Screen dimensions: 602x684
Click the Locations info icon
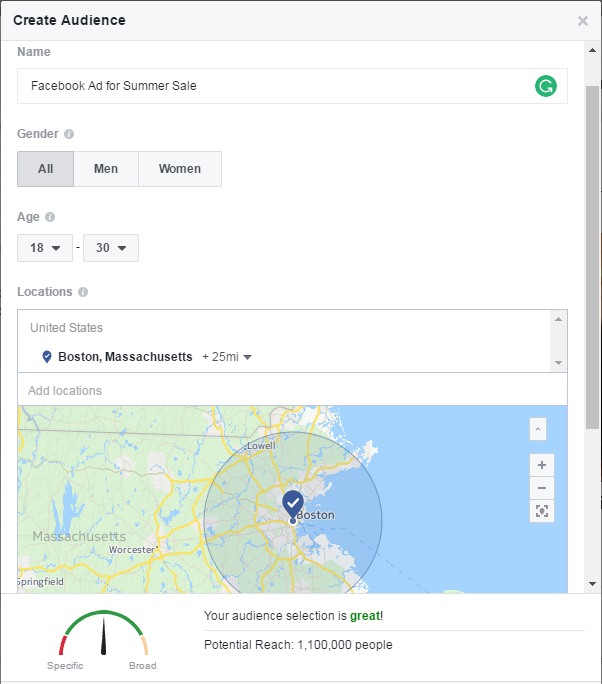tap(83, 292)
